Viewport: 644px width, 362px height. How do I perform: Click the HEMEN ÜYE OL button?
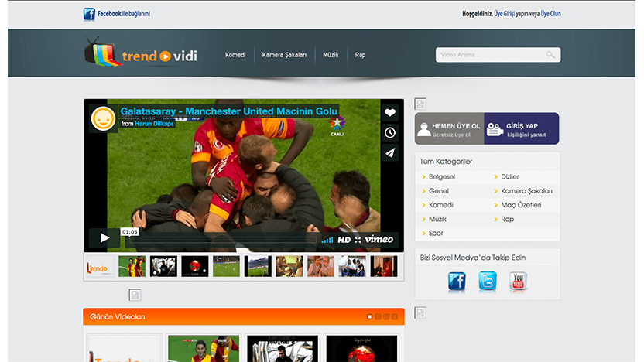(450, 129)
